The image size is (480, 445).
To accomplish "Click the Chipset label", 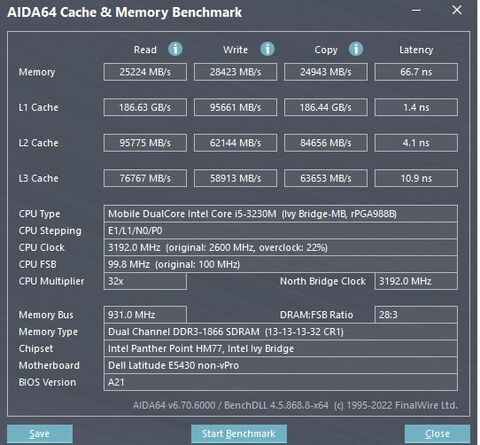I will 36,349.
